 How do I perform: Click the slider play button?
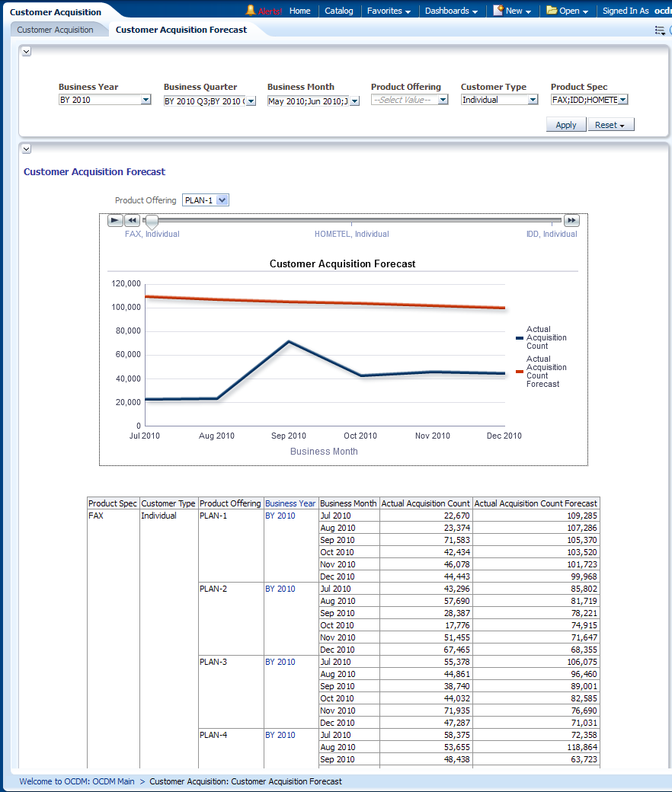click(x=115, y=221)
